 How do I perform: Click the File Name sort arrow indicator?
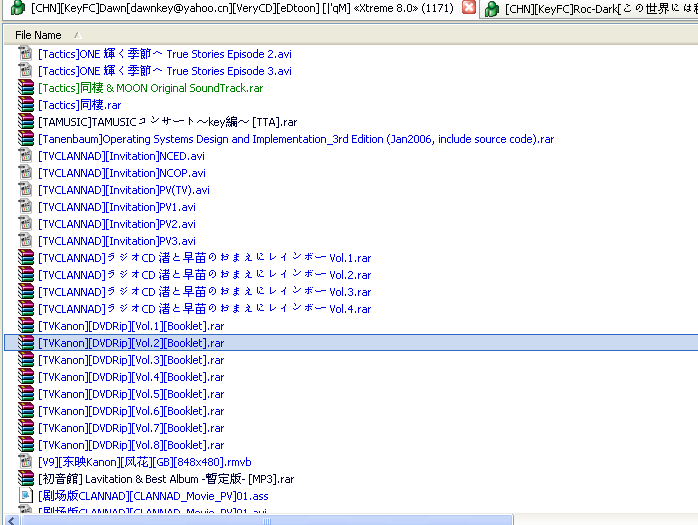[77, 35]
